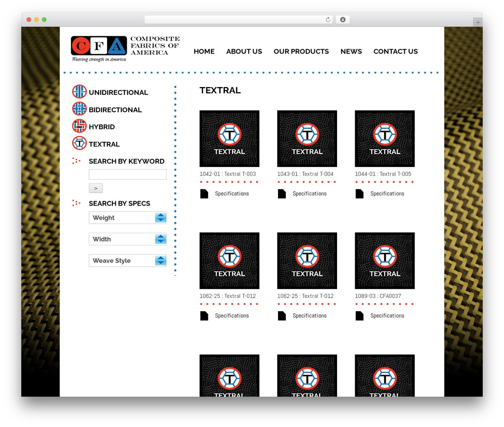
Task: Open the 1042-01 Textral T-003 thumbnail
Action: point(229,139)
